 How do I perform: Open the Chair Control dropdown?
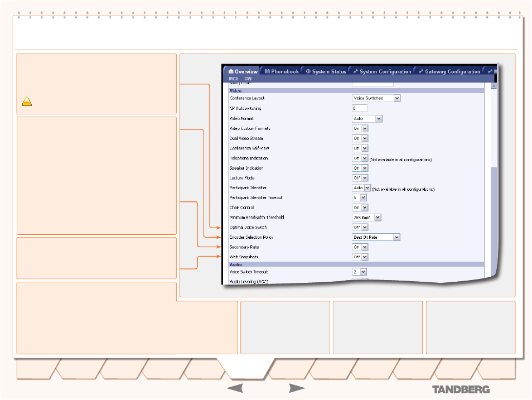(360, 208)
